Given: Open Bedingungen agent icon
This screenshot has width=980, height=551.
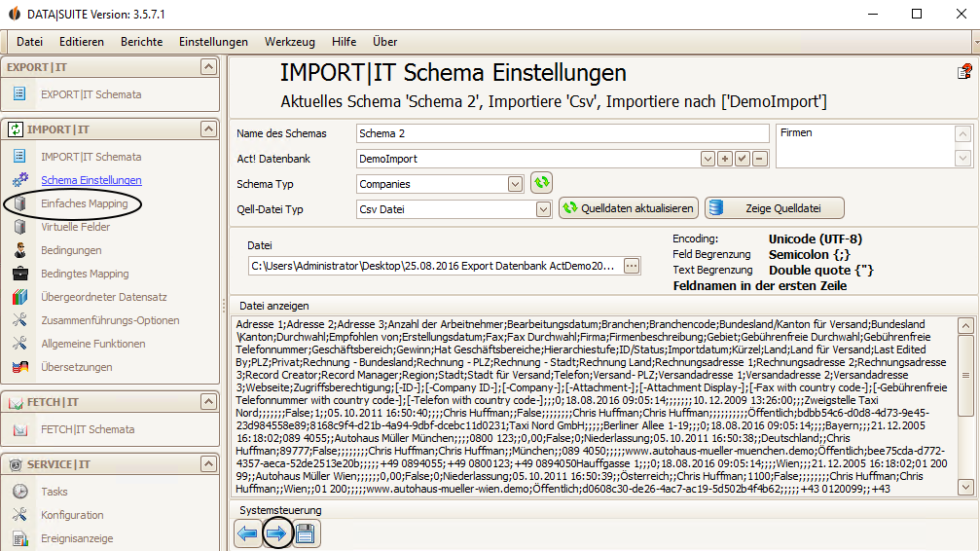Looking at the screenshot, I should click(x=20, y=250).
